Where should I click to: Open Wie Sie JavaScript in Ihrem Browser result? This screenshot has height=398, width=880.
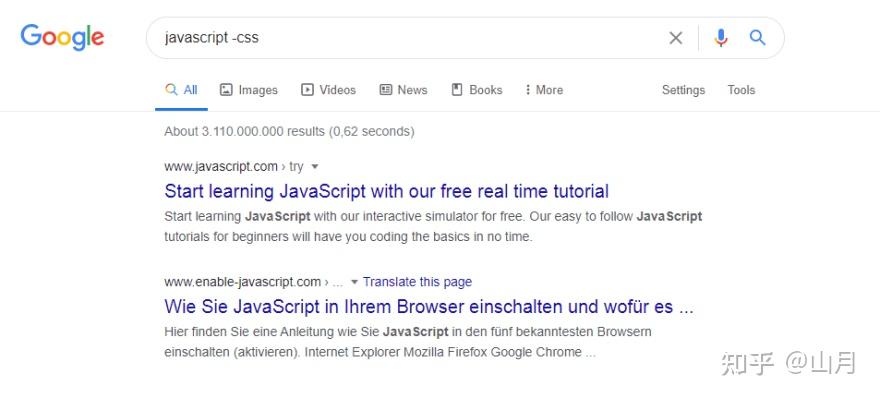[x=429, y=307]
